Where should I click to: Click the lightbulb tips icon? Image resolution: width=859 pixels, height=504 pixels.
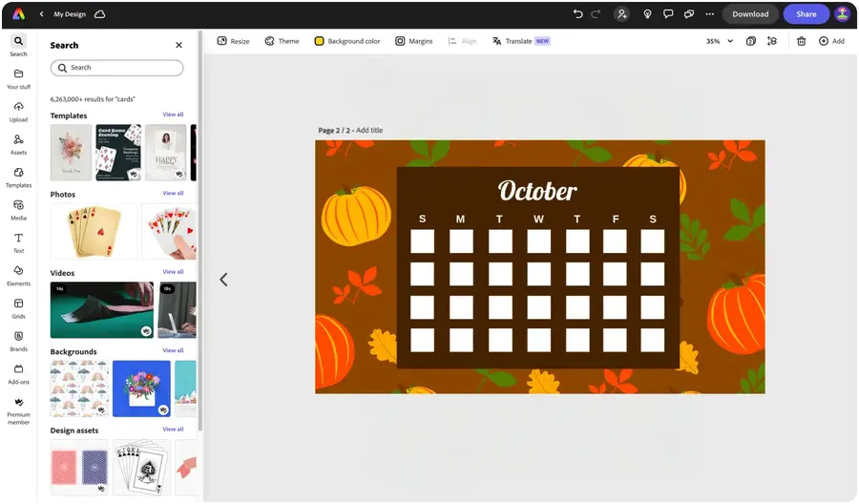(647, 14)
